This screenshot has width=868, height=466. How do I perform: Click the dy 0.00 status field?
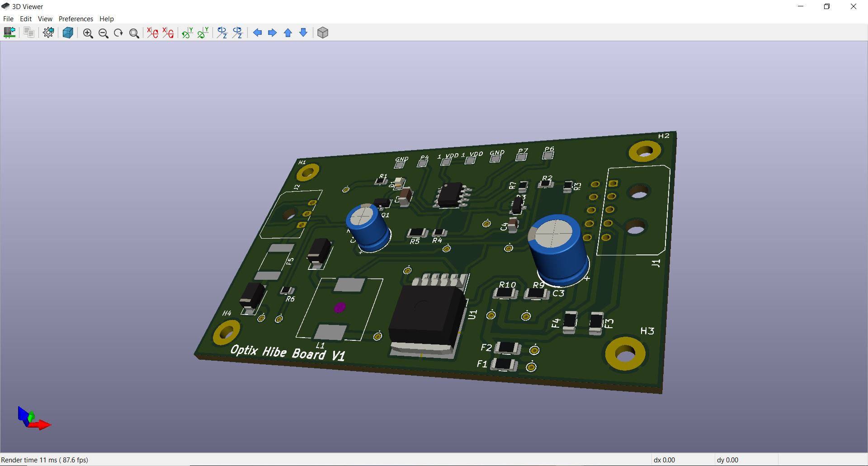[727, 460]
